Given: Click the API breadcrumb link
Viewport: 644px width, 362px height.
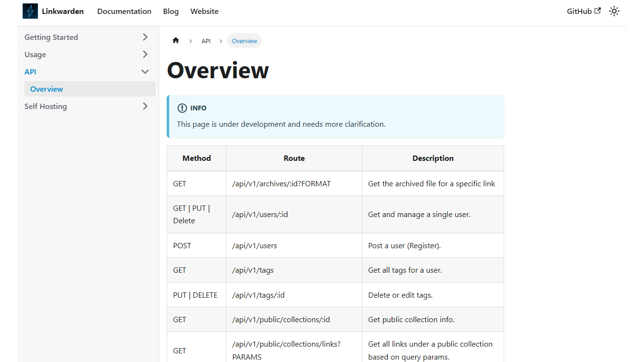Looking at the screenshot, I should point(206,41).
